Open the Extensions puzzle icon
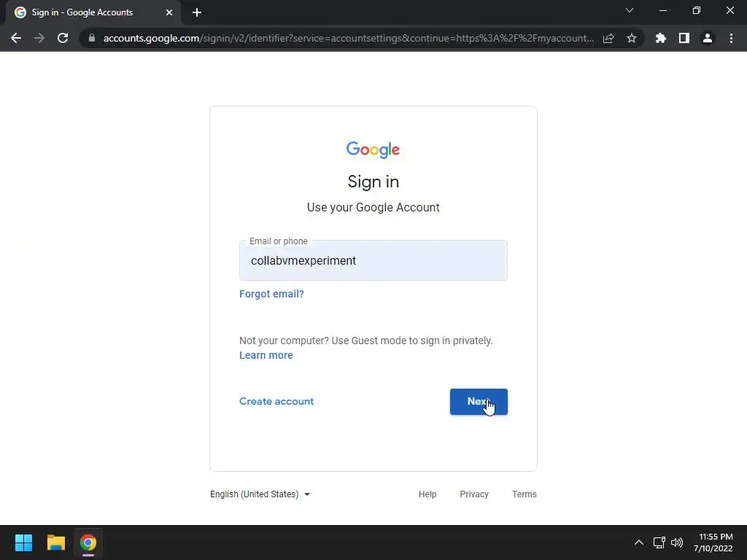The height and width of the screenshot is (560, 747). point(661,38)
